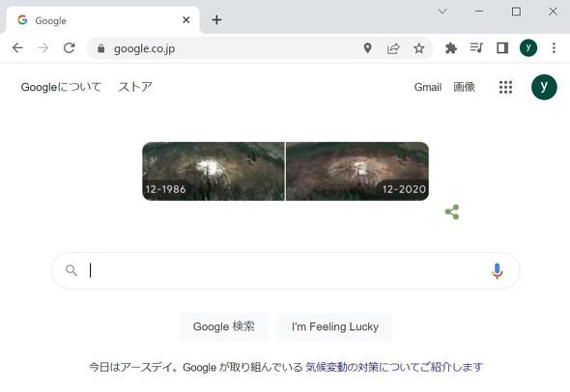Select the Google tab
Screen dimensions: 570x392
tap(102, 20)
